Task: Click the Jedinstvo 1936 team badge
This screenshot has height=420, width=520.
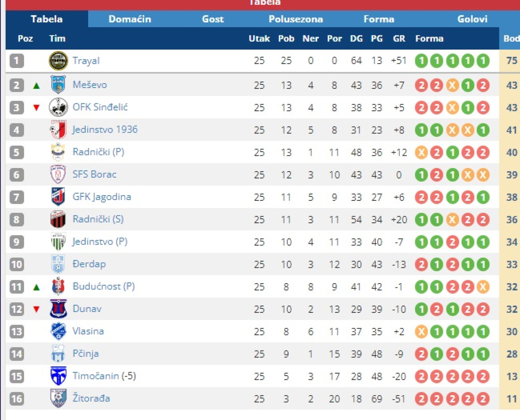Action: [x=58, y=130]
